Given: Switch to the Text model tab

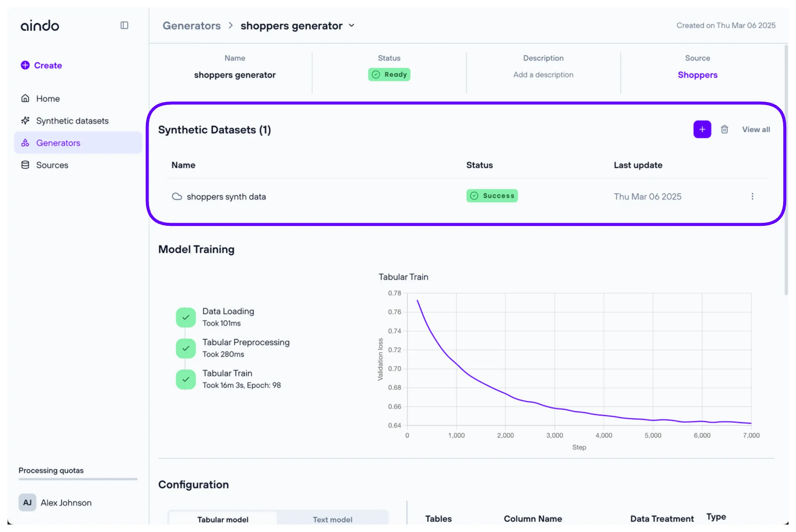Looking at the screenshot, I should (x=332, y=519).
